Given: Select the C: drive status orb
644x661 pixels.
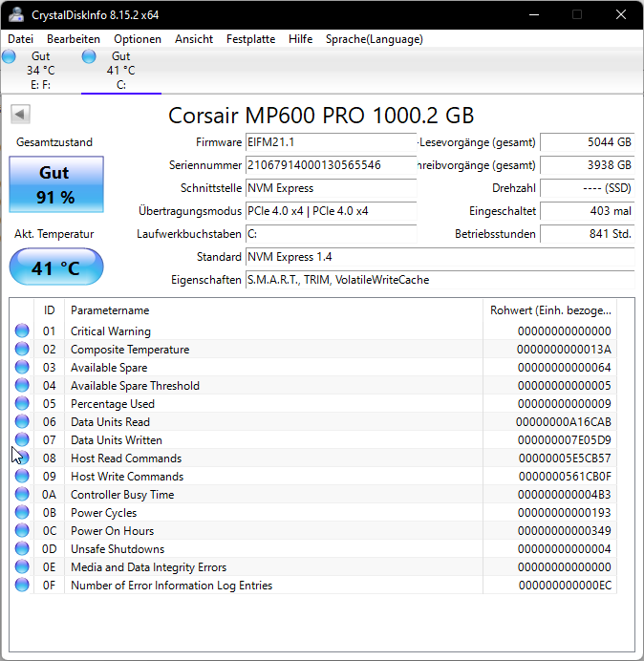Looking at the screenshot, I should point(89,56).
